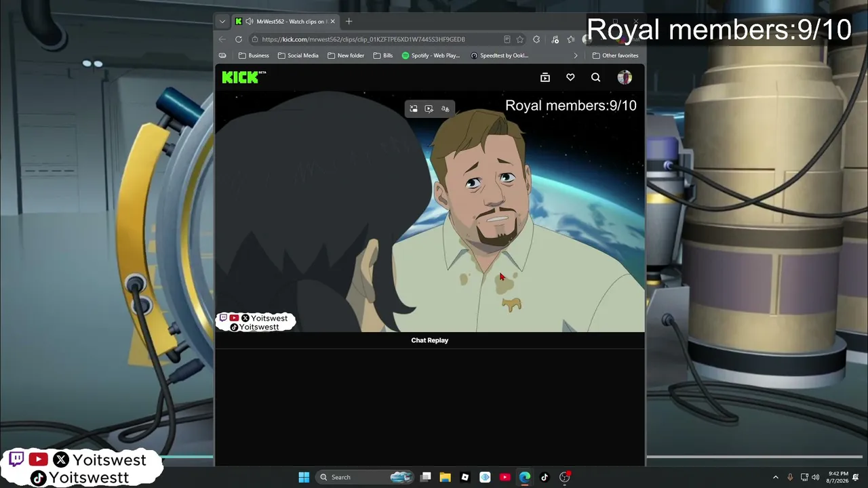Reload the Kick page

pos(239,39)
